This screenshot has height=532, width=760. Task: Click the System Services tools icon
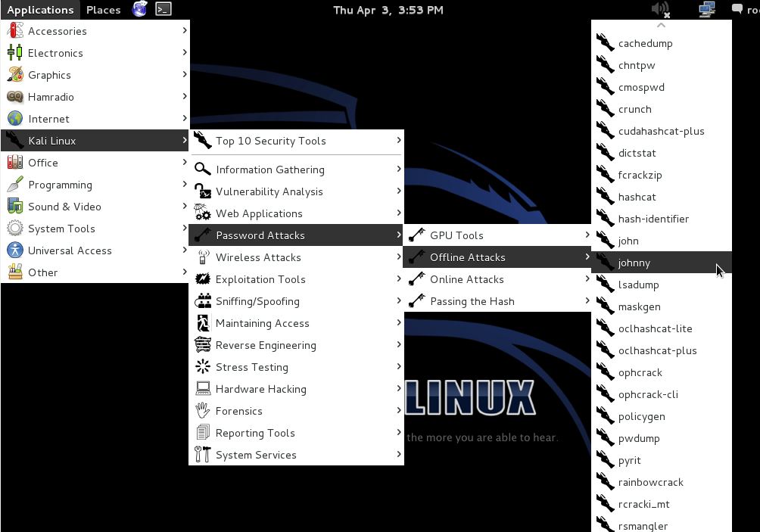(x=203, y=455)
